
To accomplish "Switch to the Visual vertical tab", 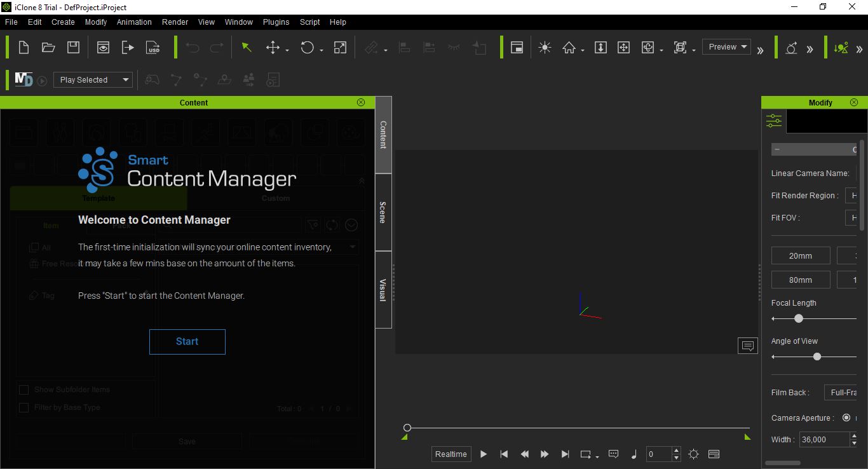I will tap(383, 290).
